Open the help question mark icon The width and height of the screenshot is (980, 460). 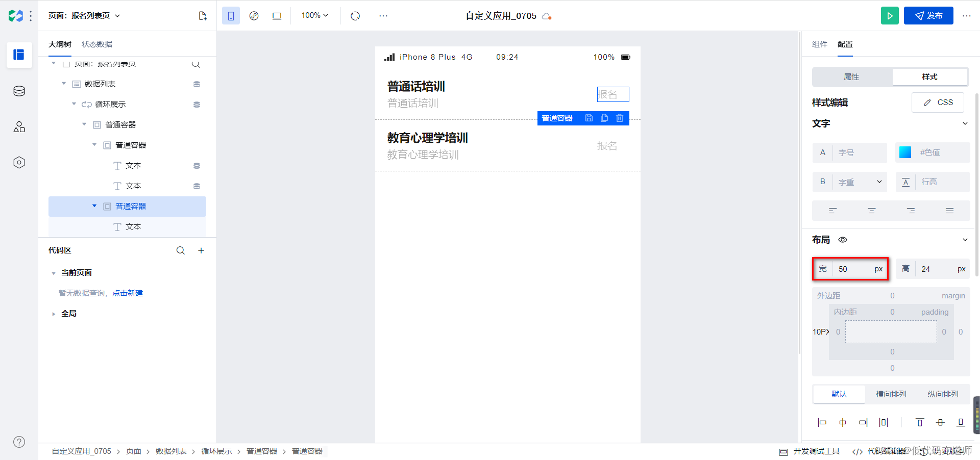pos(19,442)
